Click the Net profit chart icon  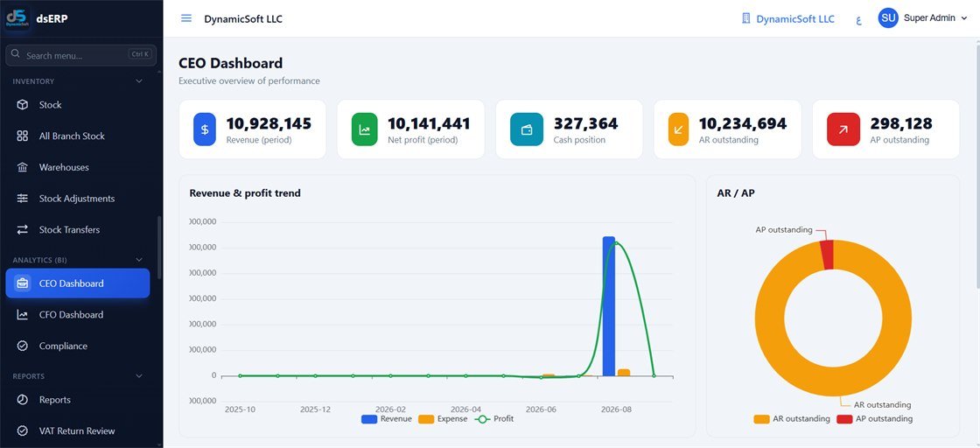pos(364,129)
